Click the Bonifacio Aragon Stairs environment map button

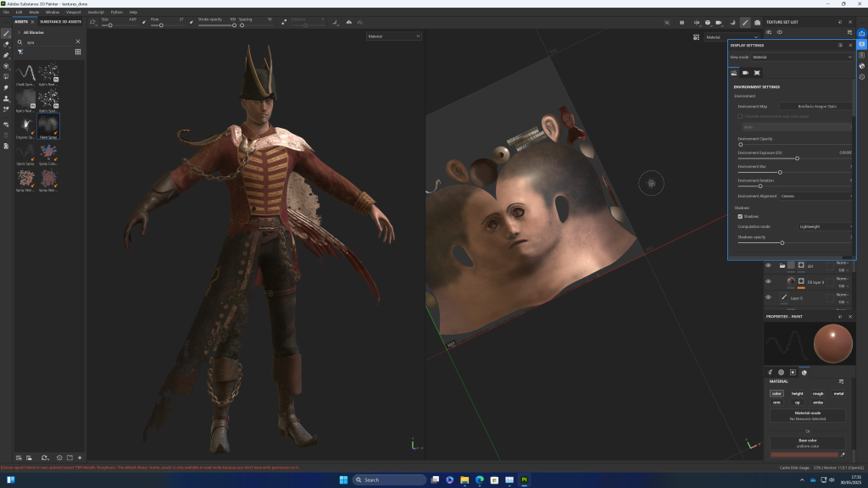tap(816, 107)
